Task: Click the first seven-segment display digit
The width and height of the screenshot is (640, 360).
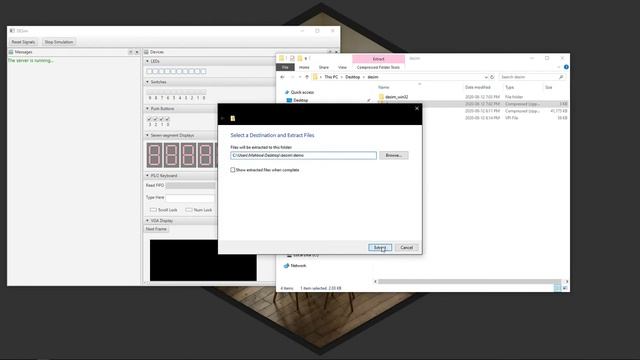Action: coord(154,155)
